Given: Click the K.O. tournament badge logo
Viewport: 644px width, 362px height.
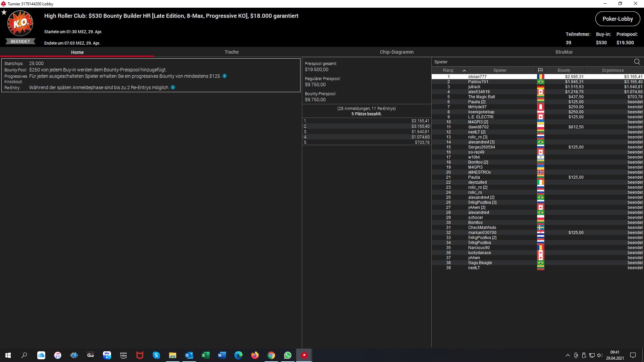Looking at the screenshot, I should point(20,23).
